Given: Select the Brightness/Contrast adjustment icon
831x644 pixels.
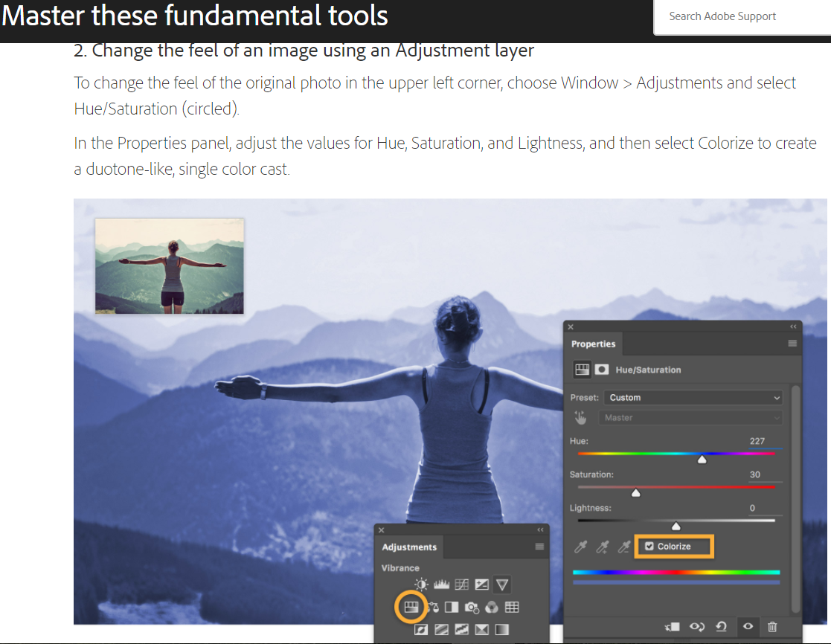Looking at the screenshot, I should 421,585.
